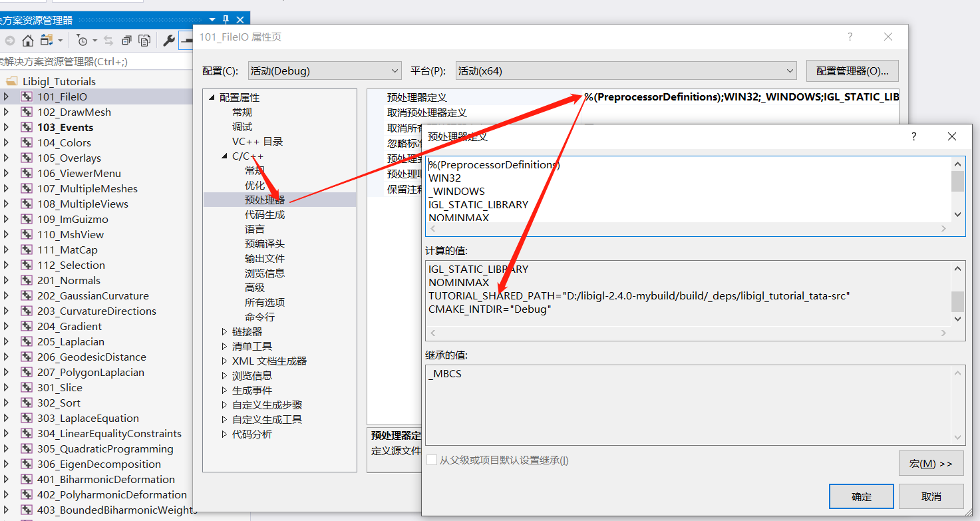Click the Sync with Active Document icon
Viewport: 980px width, 521px height.
pyautogui.click(x=107, y=40)
